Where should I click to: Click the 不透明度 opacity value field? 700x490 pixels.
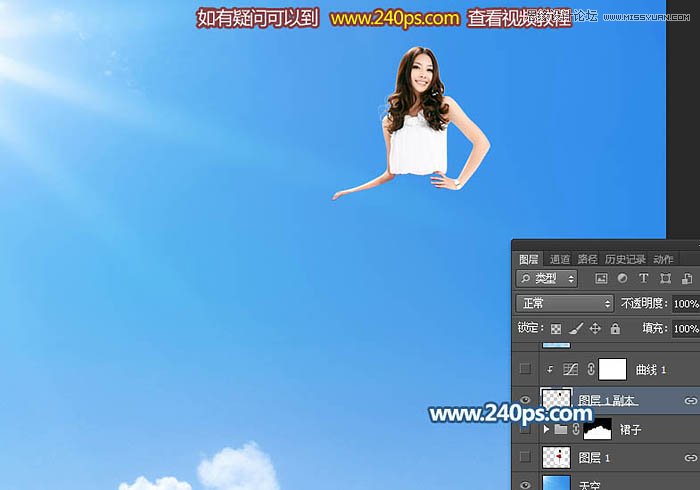click(x=685, y=303)
